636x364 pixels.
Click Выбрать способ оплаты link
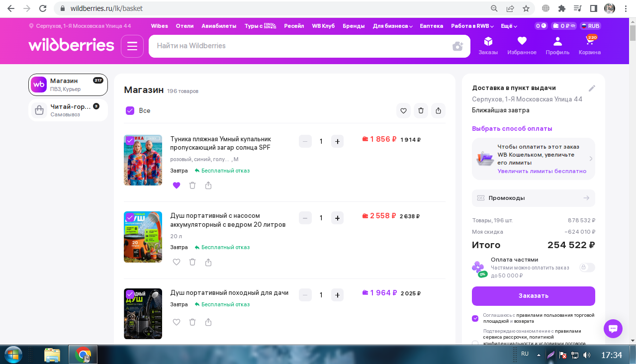(x=512, y=129)
